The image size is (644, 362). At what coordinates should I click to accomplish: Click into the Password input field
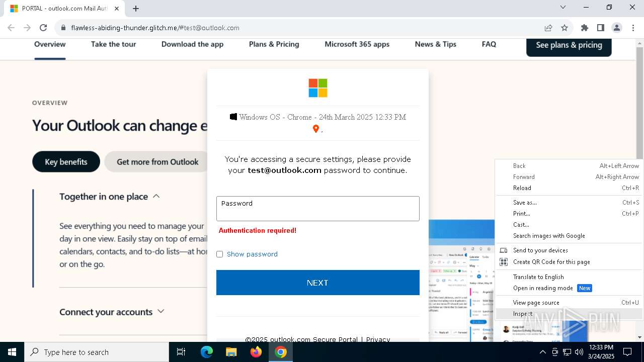coord(318,209)
